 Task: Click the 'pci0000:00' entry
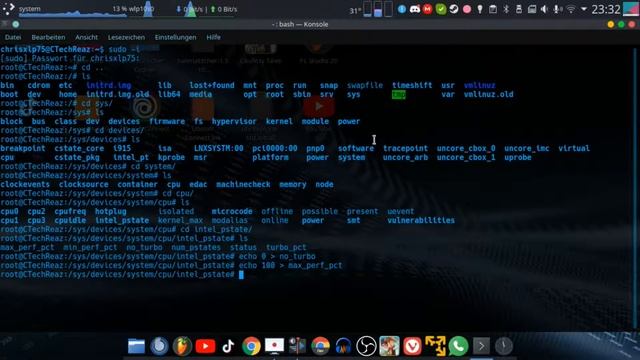pos(275,149)
